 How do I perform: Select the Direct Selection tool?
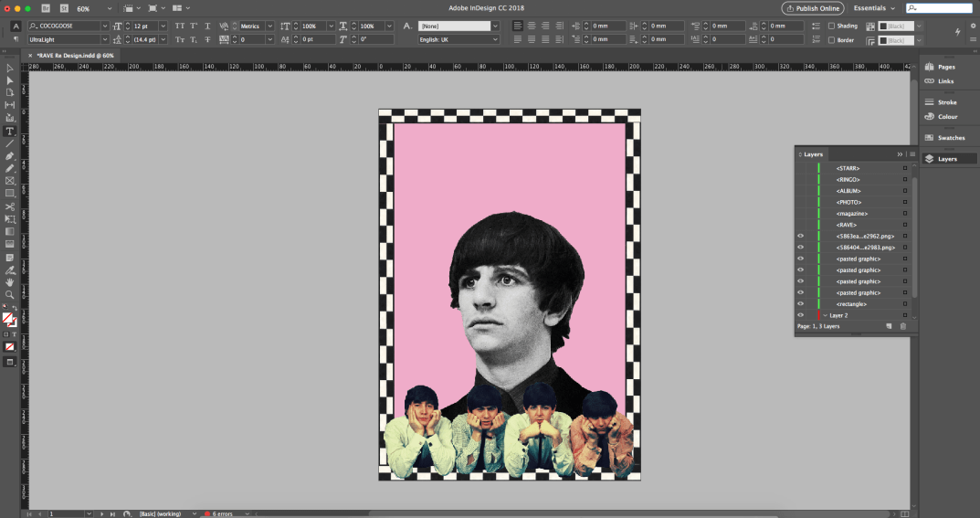pos(9,80)
